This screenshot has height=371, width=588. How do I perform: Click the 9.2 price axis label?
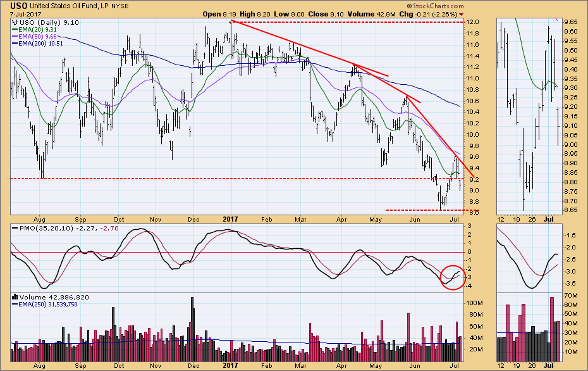[474, 180]
